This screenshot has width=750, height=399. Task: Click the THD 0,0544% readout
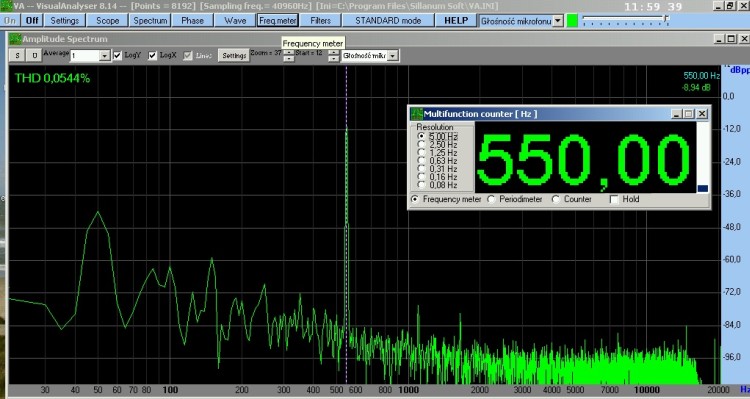point(52,78)
